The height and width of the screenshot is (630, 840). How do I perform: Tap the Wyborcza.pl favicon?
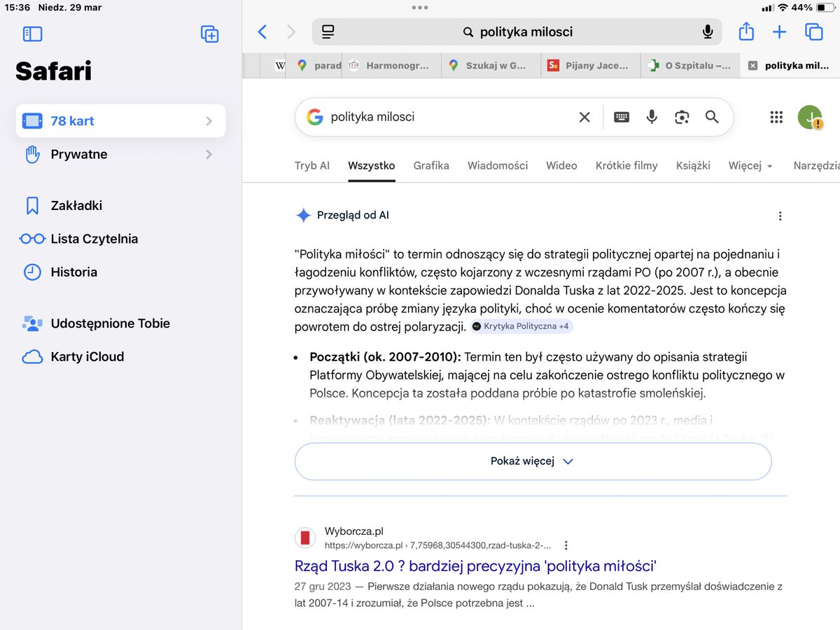[304, 538]
